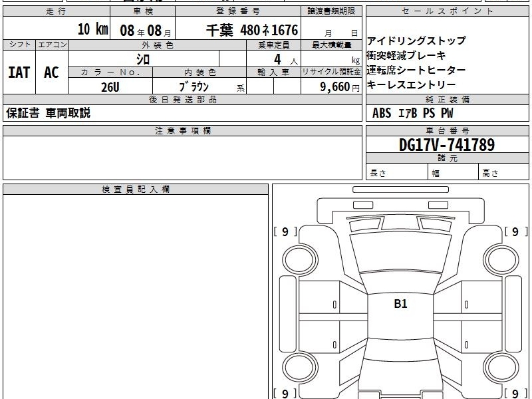Screen dimensions: 532x399
Task: Click the 保証書 text
Action: (x=23, y=113)
